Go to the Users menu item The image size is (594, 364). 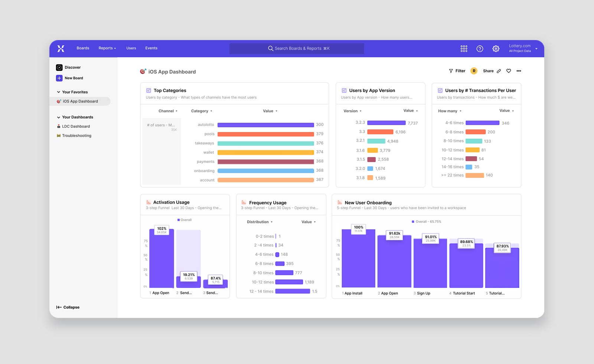(131, 48)
